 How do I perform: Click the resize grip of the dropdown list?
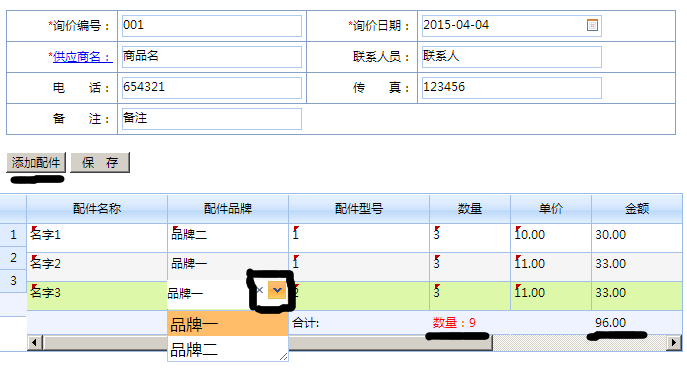284,357
